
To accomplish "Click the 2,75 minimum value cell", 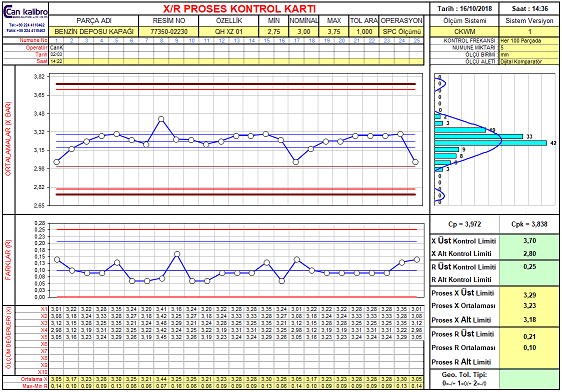I will (x=274, y=32).
